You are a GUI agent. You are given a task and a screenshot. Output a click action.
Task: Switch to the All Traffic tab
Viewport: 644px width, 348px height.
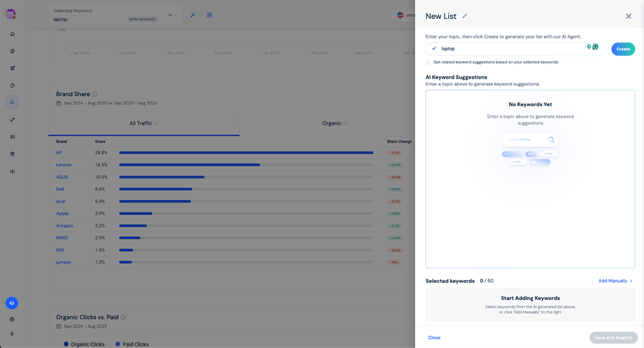click(144, 123)
